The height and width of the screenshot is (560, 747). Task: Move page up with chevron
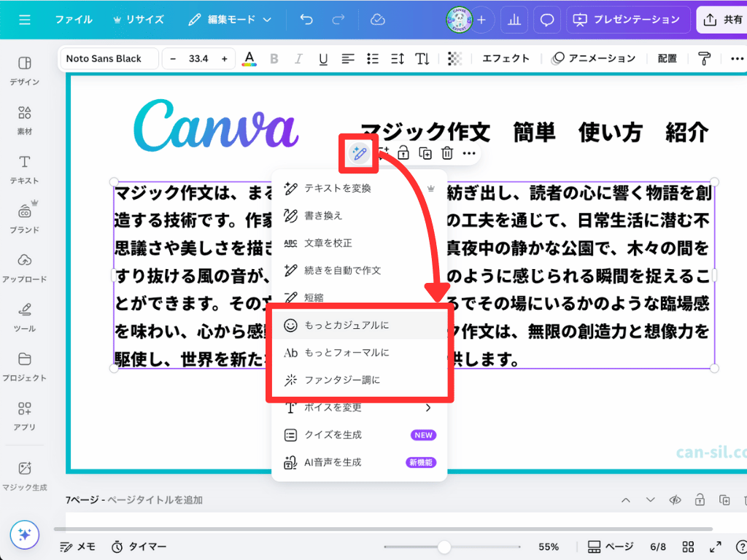[x=626, y=500]
